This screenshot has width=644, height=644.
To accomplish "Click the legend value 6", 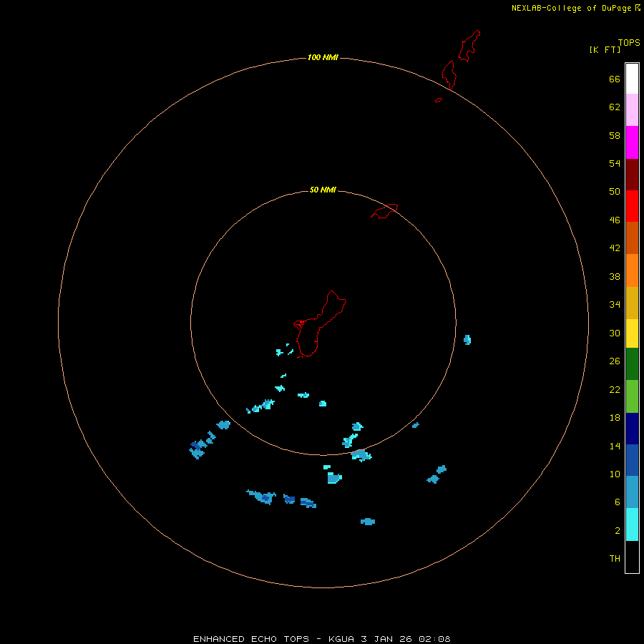I will pyautogui.click(x=618, y=502).
